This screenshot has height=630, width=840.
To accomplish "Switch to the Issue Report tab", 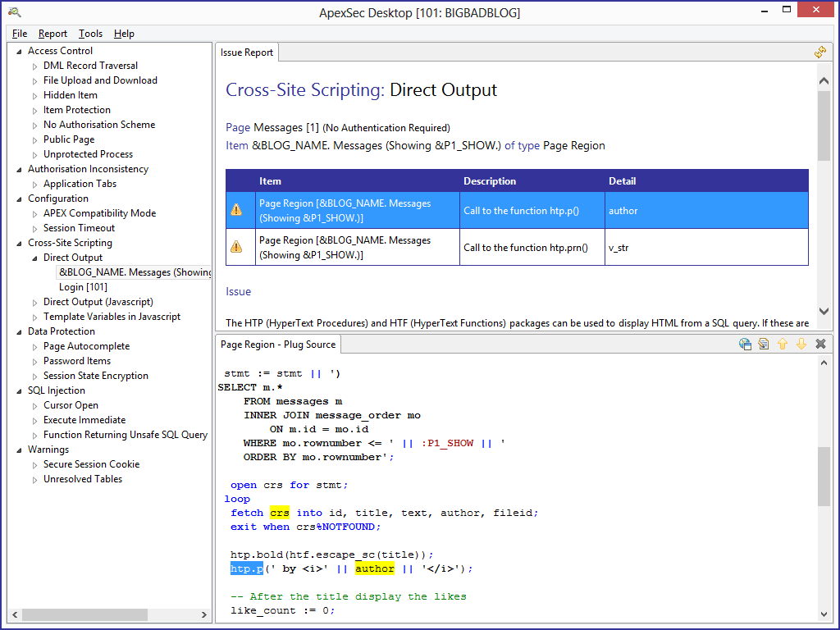I will click(x=247, y=52).
